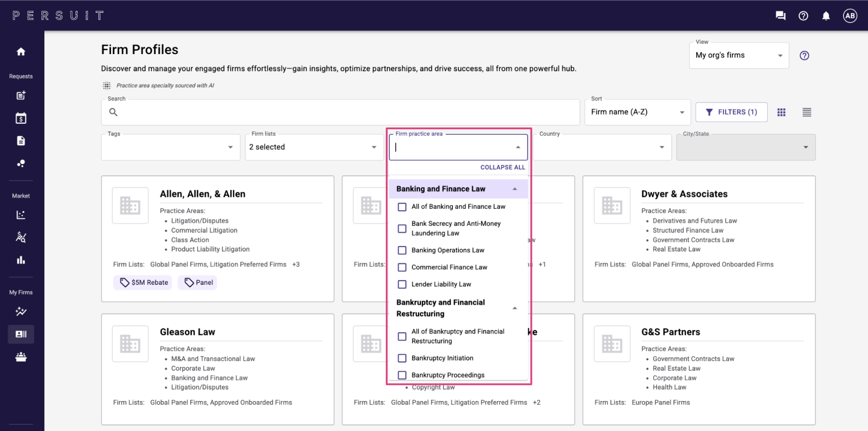Check Bankruptcy Proceedings
Screen dimensions: 868x431
(402, 375)
